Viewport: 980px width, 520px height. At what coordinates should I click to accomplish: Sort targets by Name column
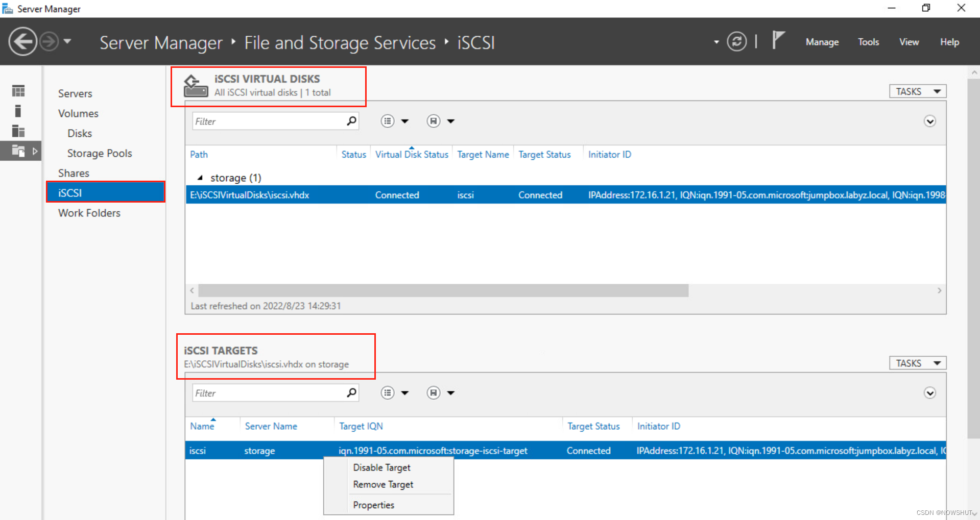(202, 426)
